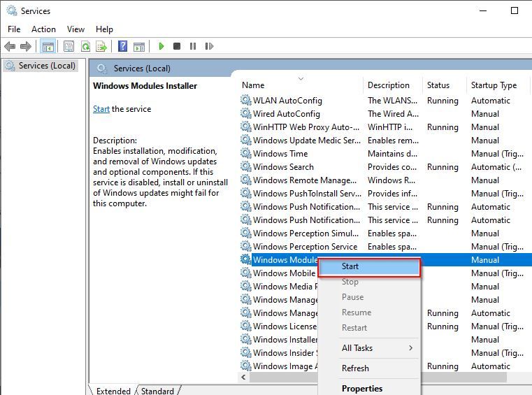Click gear icon beside Windows Image row
This screenshot has height=395, width=532.
tap(245, 366)
